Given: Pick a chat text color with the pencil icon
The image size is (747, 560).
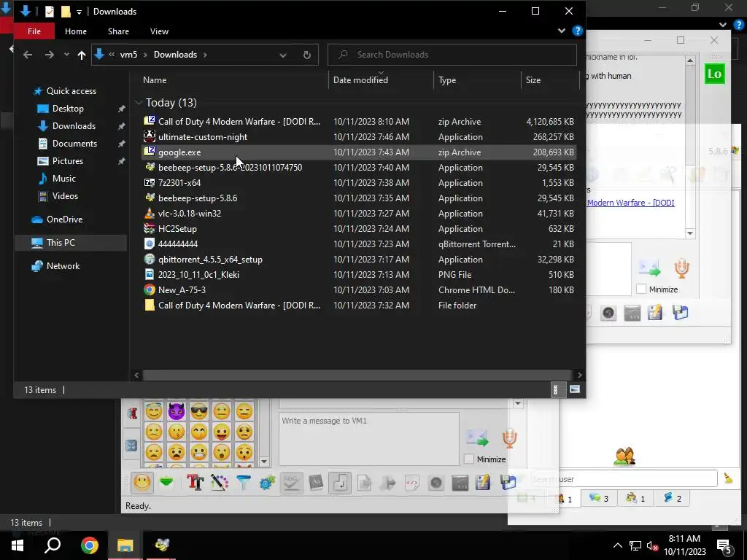Looking at the screenshot, I should [219, 483].
